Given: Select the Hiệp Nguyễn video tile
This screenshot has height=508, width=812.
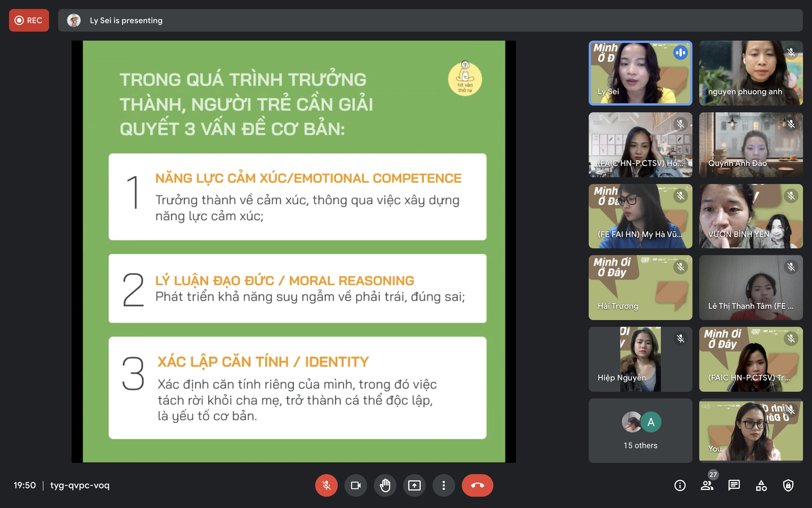Looking at the screenshot, I should tap(640, 359).
